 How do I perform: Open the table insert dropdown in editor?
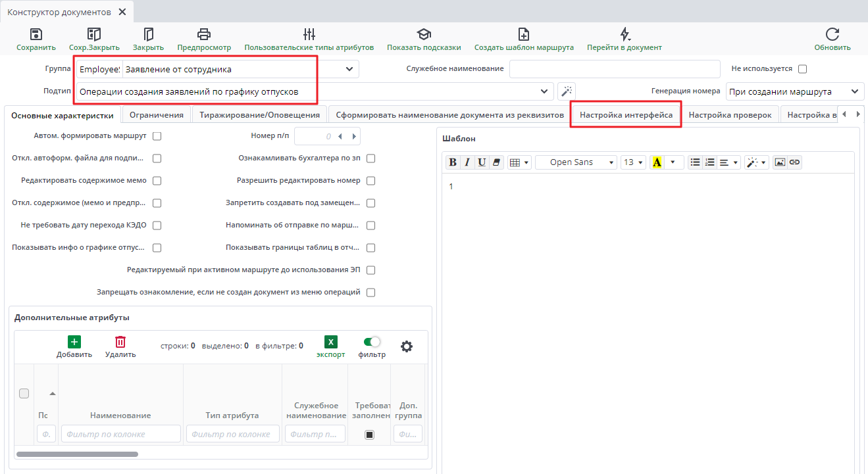coord(519,162)
